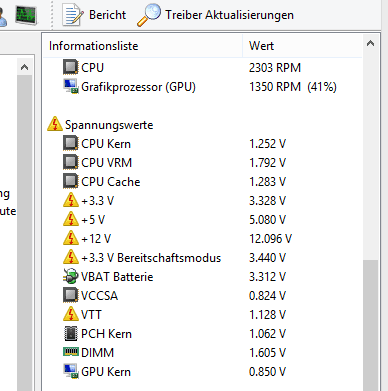Click the CPU Cache chip icon

(71, 181)
